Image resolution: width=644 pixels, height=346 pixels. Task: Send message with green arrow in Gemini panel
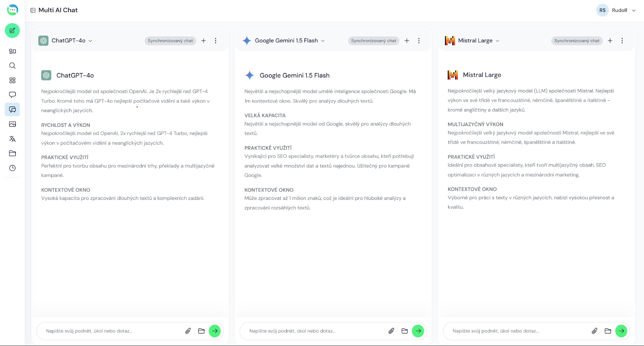click(418, 331)
